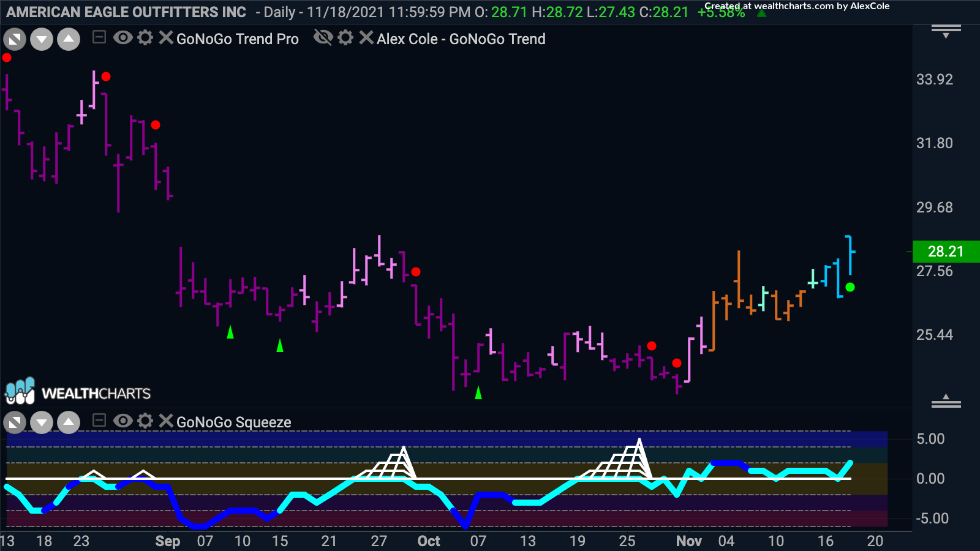Click Squeeze axis label 5.00

(930, 439)
